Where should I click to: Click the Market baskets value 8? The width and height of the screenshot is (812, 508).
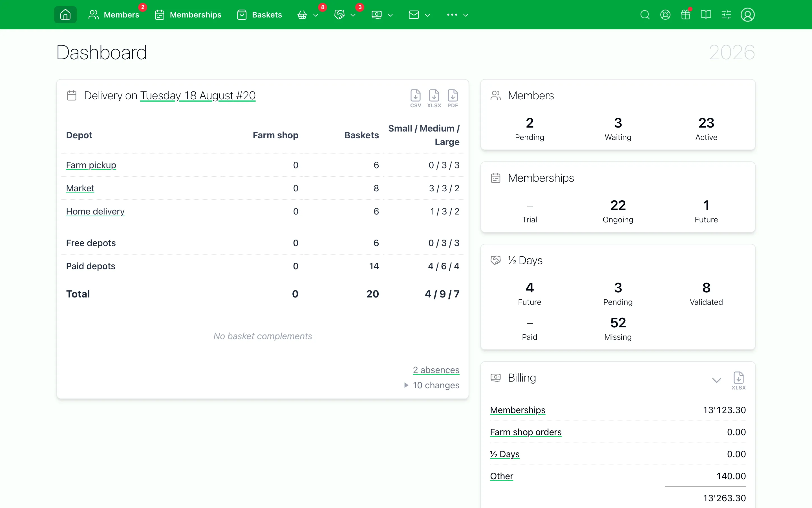pyautogui.click(x=376, y=188)
